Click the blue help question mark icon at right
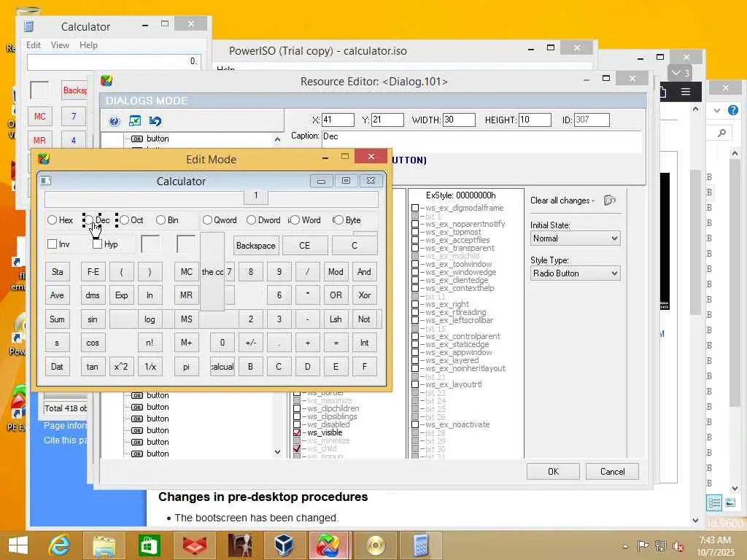 (732, 111)
